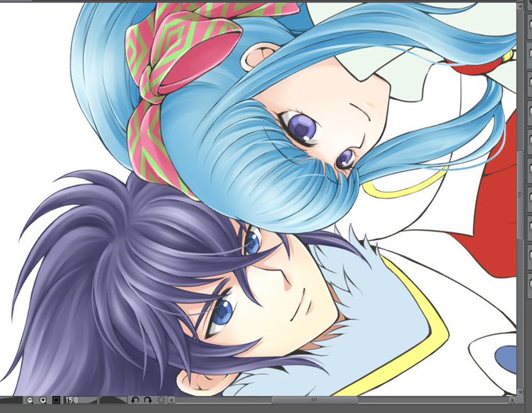
Task: Click the zoom out magnifier icon
Action: coord(30,400)
